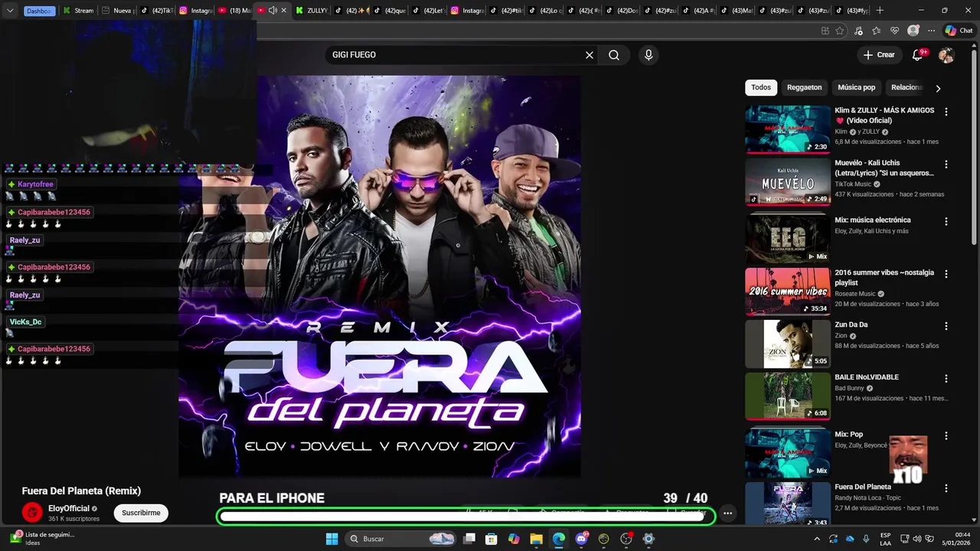Click the Suscribirme button

141,513
